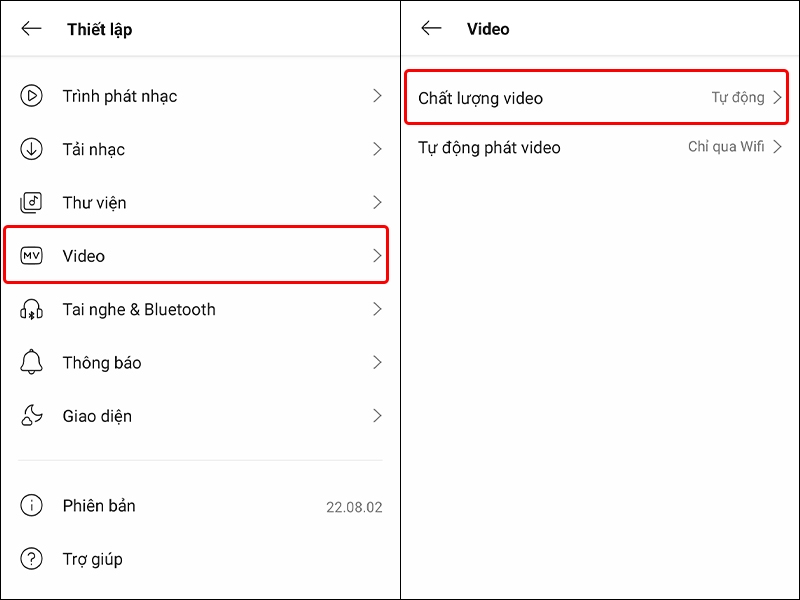
Task: Tap the back arrow on the Video screen
Action: [431, 29]
